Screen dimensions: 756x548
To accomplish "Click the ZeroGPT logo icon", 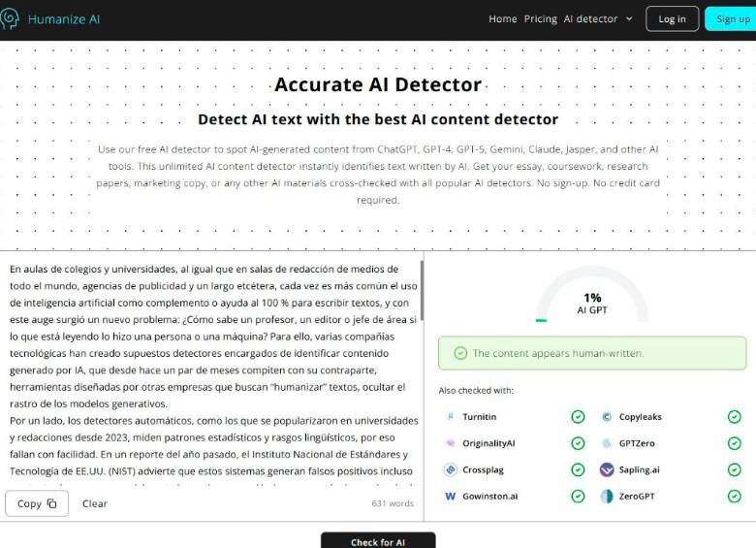I will click(607, 496).
